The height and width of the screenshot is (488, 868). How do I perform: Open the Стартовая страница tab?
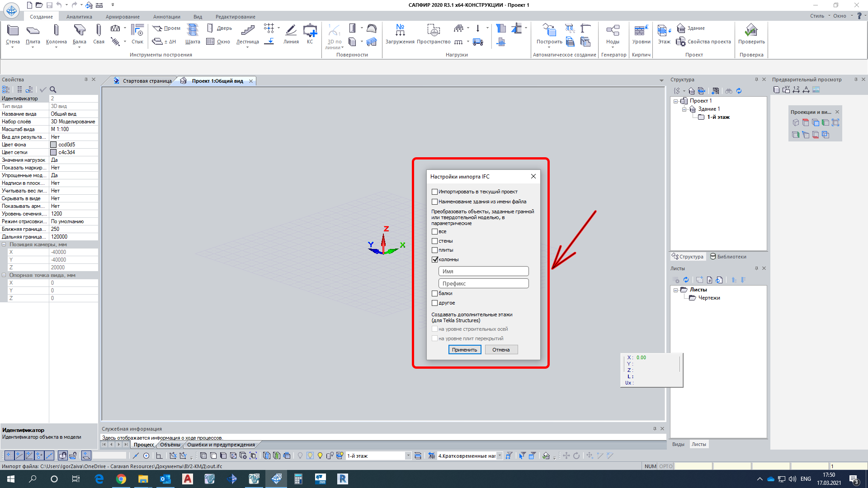pyautogui.click(x=146, y=81)
